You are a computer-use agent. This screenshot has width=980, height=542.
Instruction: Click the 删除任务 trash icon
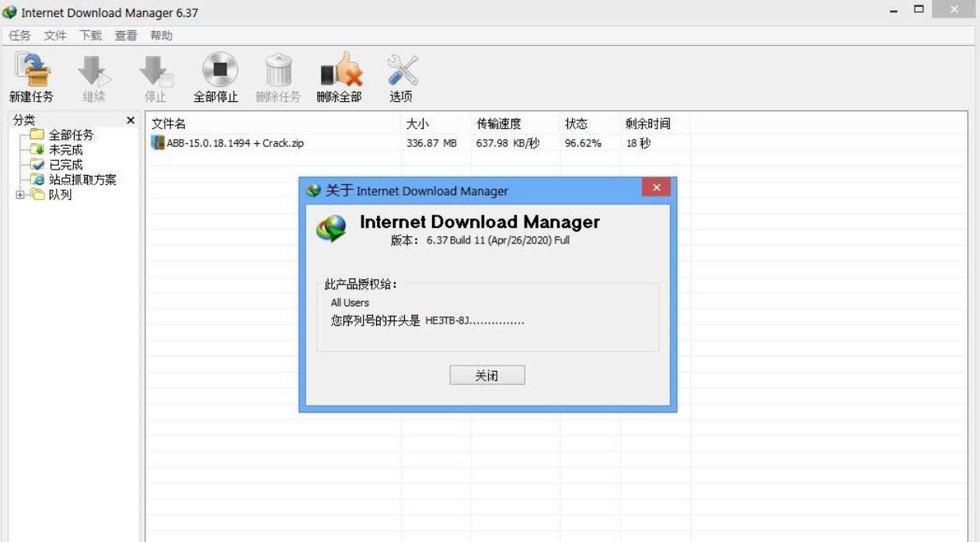(x=278, y=70)
